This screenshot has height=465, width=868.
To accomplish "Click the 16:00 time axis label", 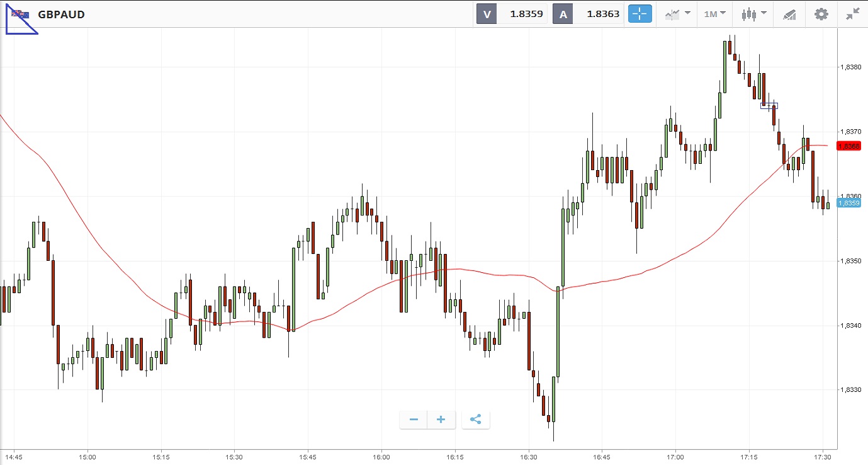I will point(381,456).
